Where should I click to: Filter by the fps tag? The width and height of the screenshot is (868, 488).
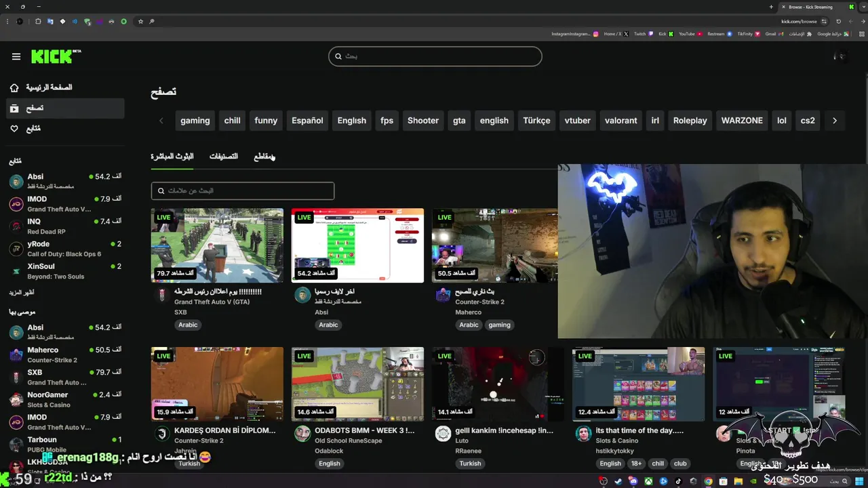387,121
